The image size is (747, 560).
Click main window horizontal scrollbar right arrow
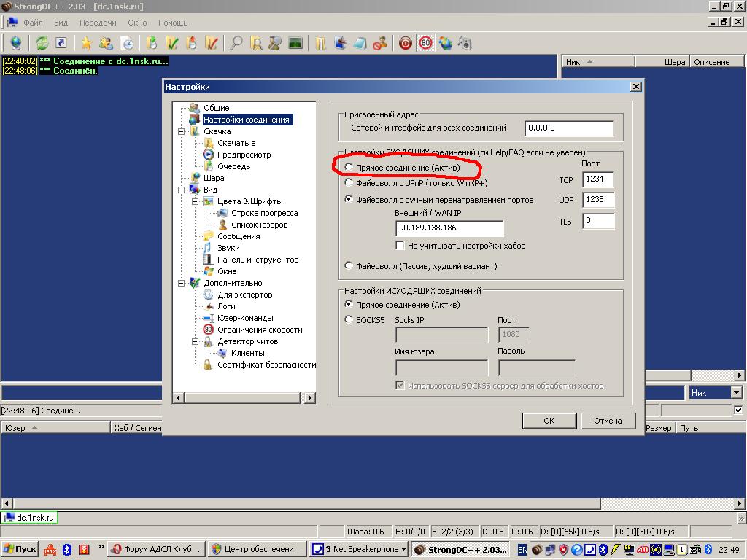740,503
